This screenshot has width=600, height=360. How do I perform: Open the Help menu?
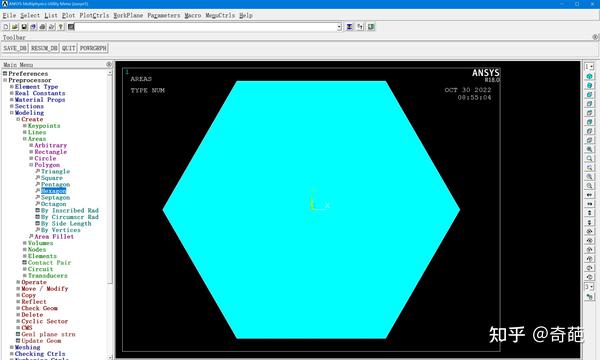(x=246, y=15)
